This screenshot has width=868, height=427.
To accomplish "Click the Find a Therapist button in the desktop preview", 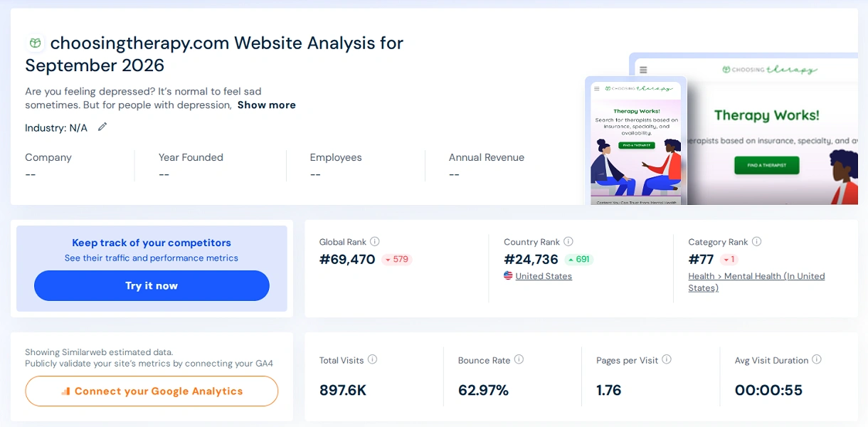I will [x=766, y=165].
